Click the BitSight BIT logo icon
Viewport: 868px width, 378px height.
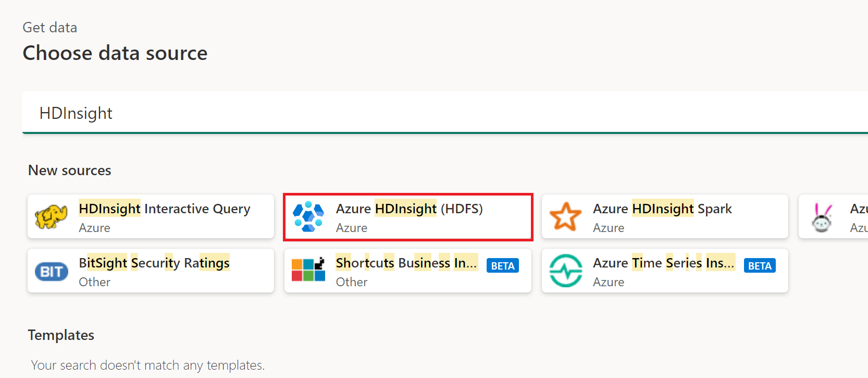coord(51,271)
